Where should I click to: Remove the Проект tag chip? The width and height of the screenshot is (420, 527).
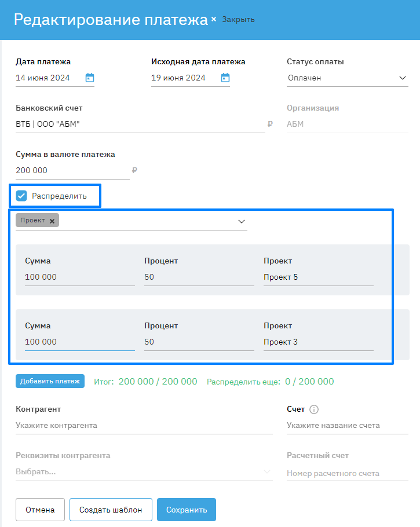click(52, 221)
